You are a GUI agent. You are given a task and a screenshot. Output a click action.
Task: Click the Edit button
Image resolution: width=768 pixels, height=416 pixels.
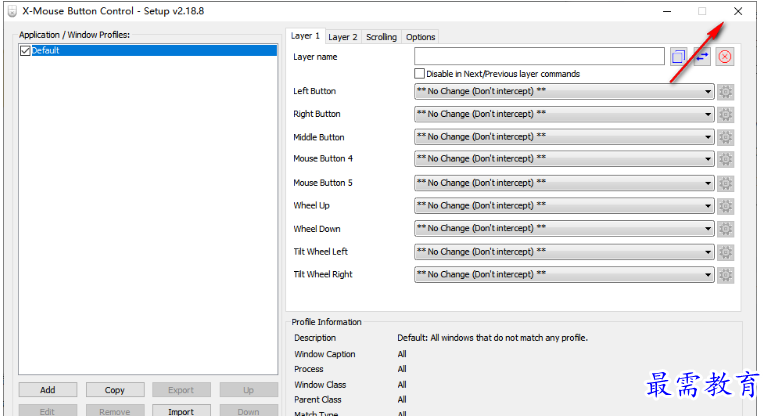point(48,411)
